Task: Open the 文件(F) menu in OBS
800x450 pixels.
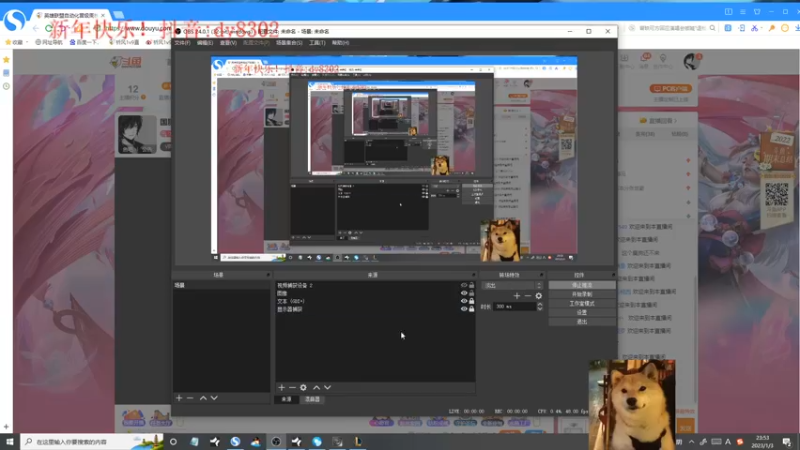Action: coord(182,43)
